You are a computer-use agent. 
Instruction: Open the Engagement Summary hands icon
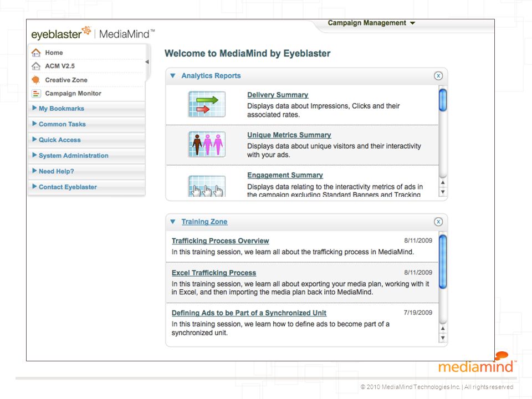pos(207,186)
